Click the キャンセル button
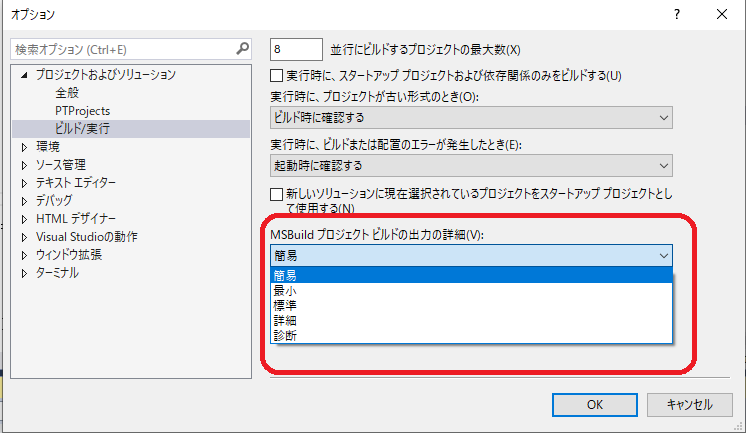 (688, 404)
